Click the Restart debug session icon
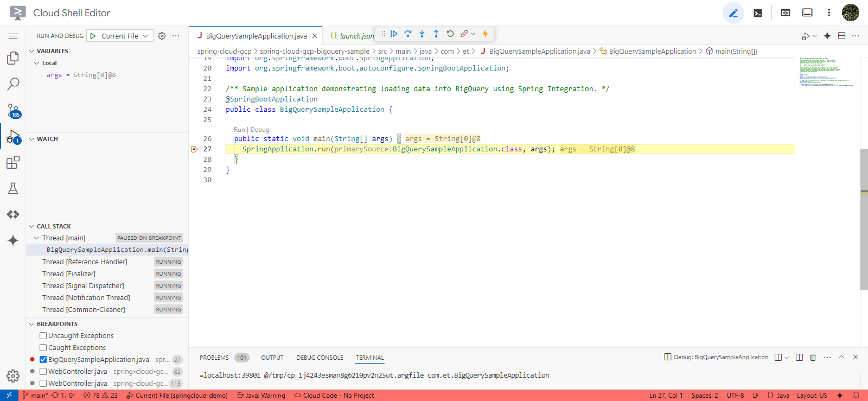Screen dimensions: 868x401 450,34
